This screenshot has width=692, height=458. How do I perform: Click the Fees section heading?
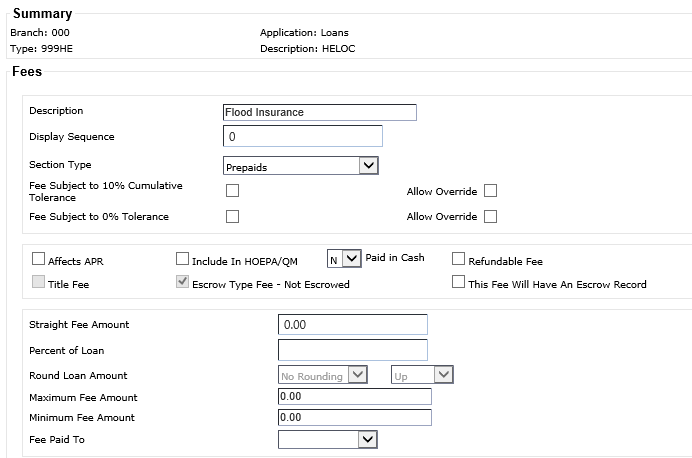click(27, 71)
